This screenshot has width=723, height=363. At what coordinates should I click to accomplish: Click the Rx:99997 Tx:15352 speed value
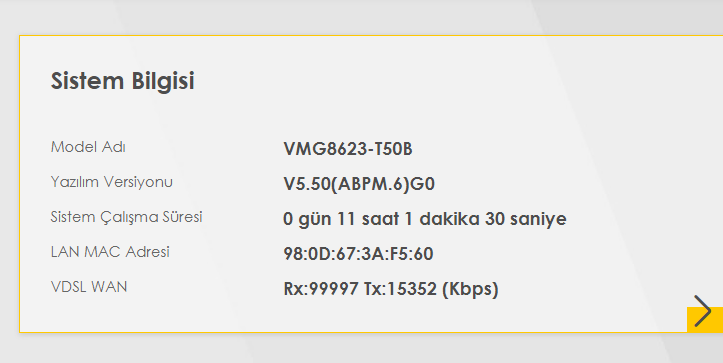391,289
